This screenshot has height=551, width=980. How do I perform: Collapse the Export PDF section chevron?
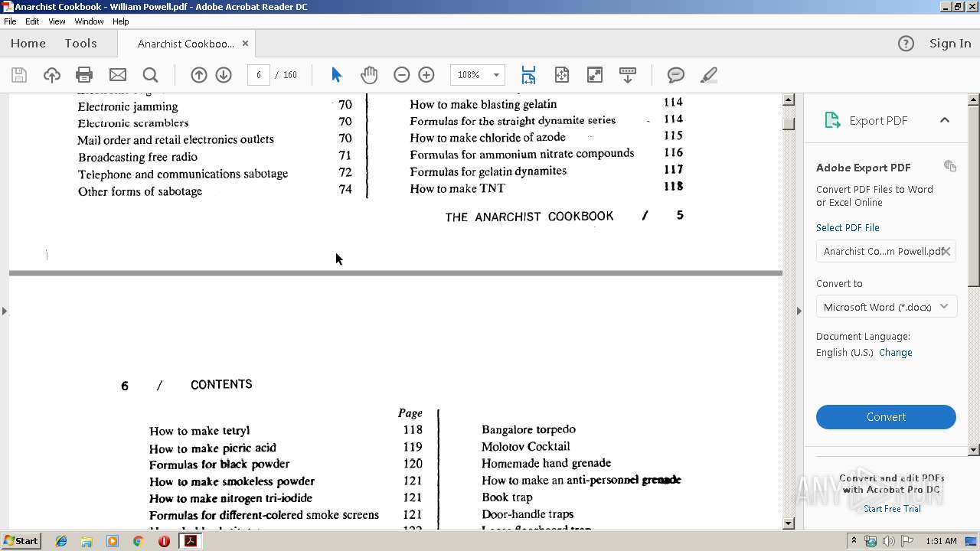coord(944,120)
